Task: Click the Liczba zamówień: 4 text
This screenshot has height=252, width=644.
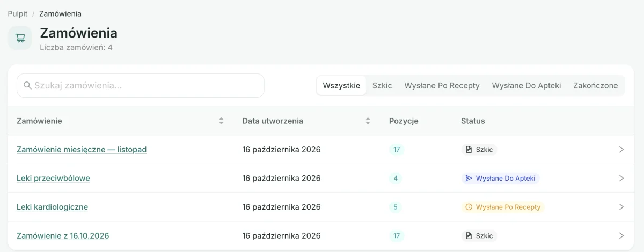Action: [76, 48]
